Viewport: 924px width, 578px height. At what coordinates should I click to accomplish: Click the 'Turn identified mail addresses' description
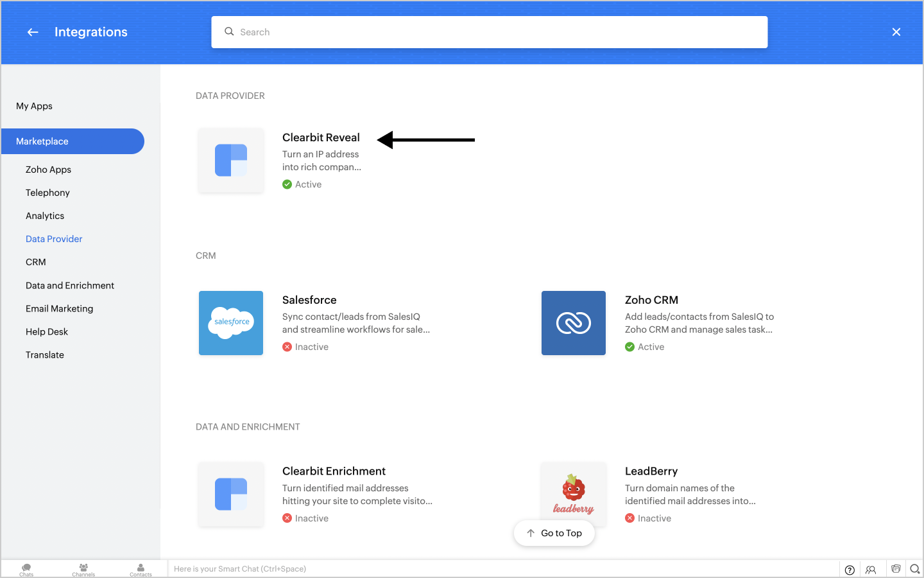click(357, 495)
